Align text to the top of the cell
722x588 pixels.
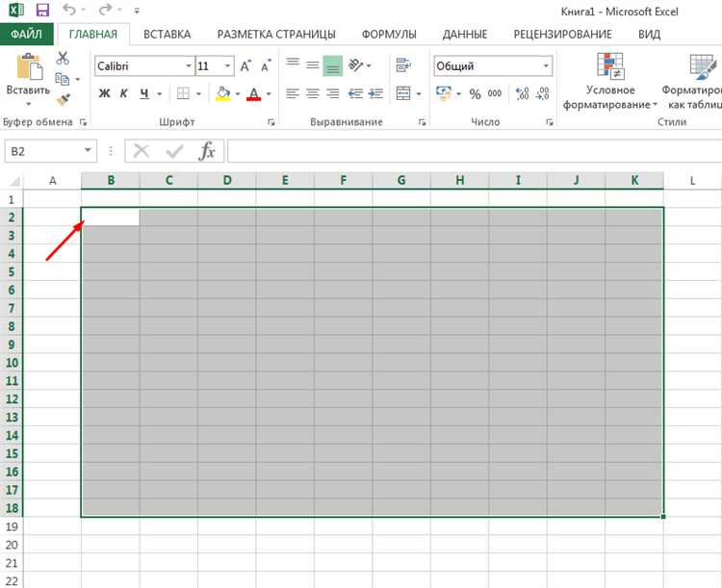coord(293,63)
